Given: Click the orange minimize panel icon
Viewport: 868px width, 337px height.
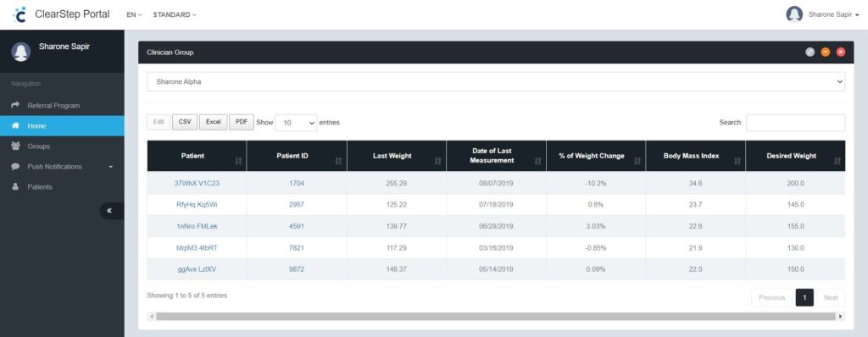Looking at the screenshot, I should 826,52.
